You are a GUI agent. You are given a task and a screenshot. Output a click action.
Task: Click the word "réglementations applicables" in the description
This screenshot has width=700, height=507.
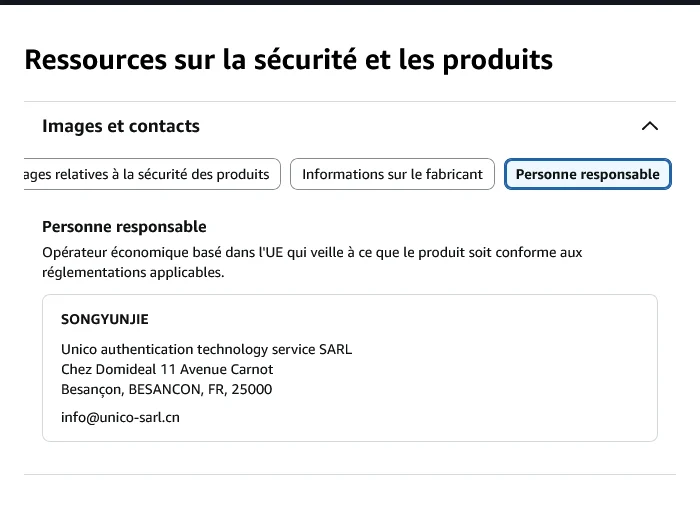[133, 272]
